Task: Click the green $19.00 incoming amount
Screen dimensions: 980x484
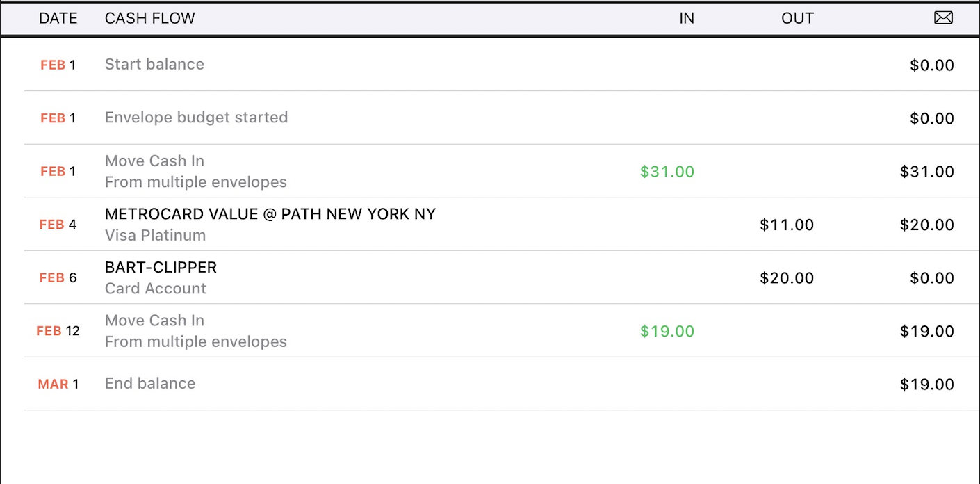Action: [667, 332]
